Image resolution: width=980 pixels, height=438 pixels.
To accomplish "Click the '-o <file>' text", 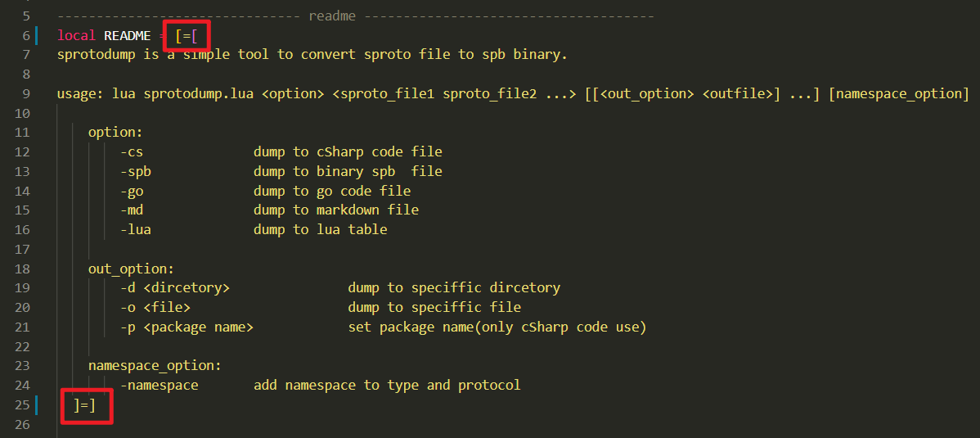I will point(155,307).
